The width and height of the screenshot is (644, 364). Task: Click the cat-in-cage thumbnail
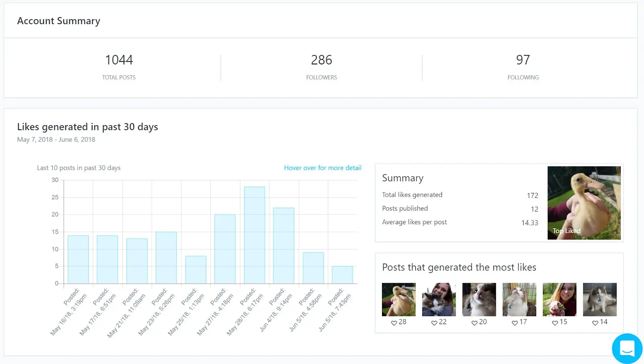[519, 299]
